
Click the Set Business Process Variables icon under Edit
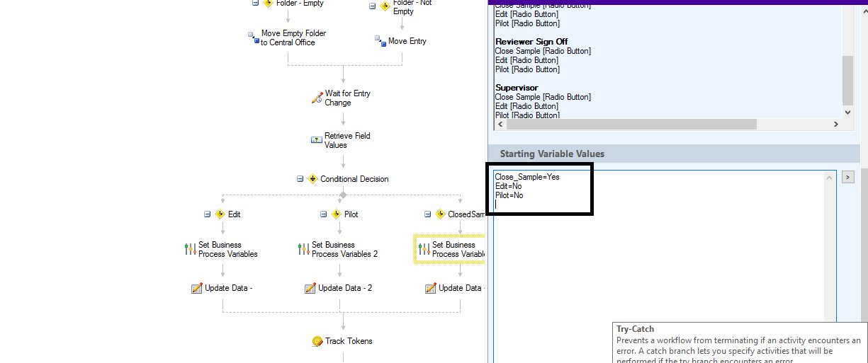coord(190,249)
